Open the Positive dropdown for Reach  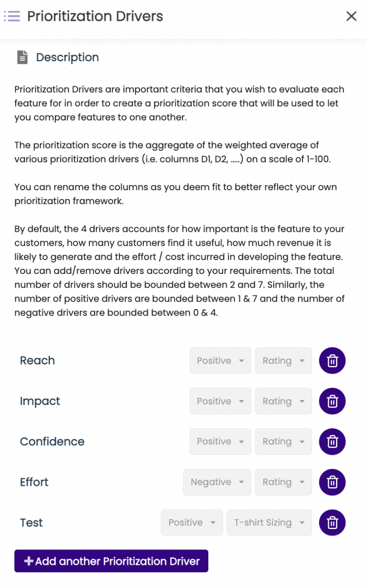(220, 360)
